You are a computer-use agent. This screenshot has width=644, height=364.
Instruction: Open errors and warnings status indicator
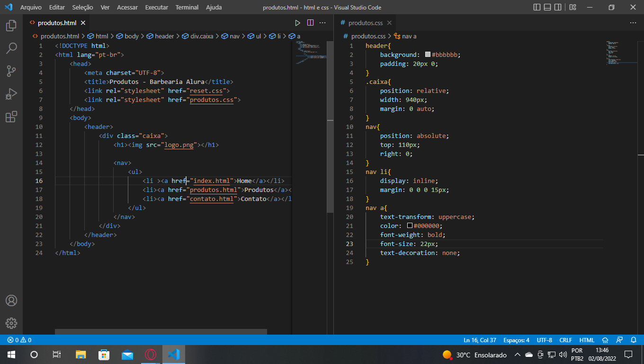pyautogui.click(x=19, y=340)
